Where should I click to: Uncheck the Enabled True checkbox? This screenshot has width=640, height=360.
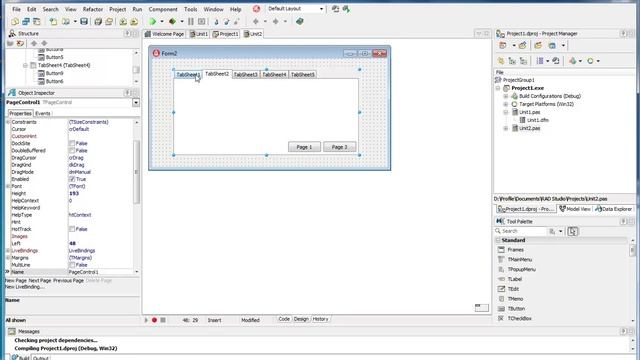[x=72, y=179]
